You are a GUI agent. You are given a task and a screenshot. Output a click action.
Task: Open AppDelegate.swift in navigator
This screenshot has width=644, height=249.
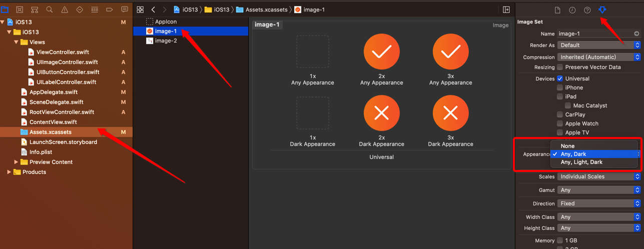tap(53, 92)
